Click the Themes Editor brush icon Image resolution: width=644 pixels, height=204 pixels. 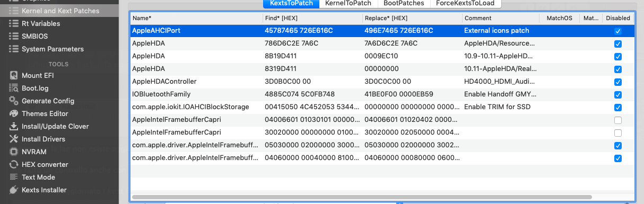tap(13, 113)
